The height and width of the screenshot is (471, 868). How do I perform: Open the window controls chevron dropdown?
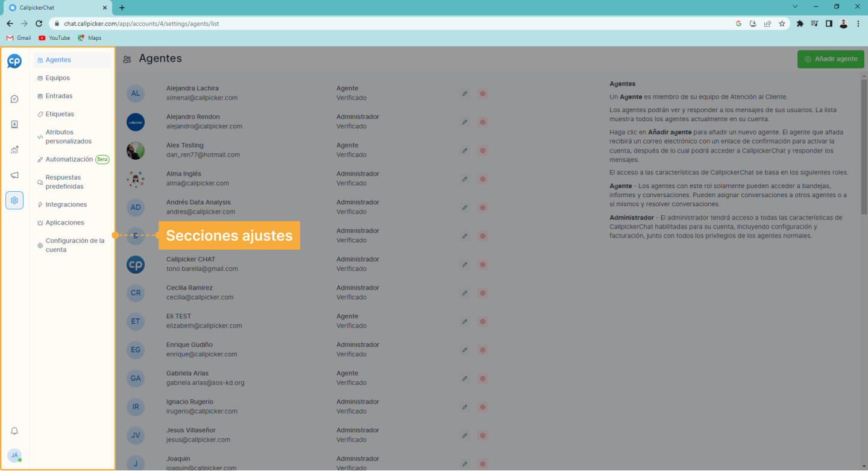point(794,6)
